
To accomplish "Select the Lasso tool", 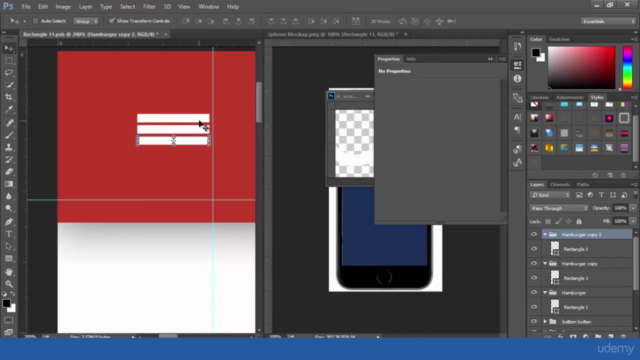I will click(9, 73).
